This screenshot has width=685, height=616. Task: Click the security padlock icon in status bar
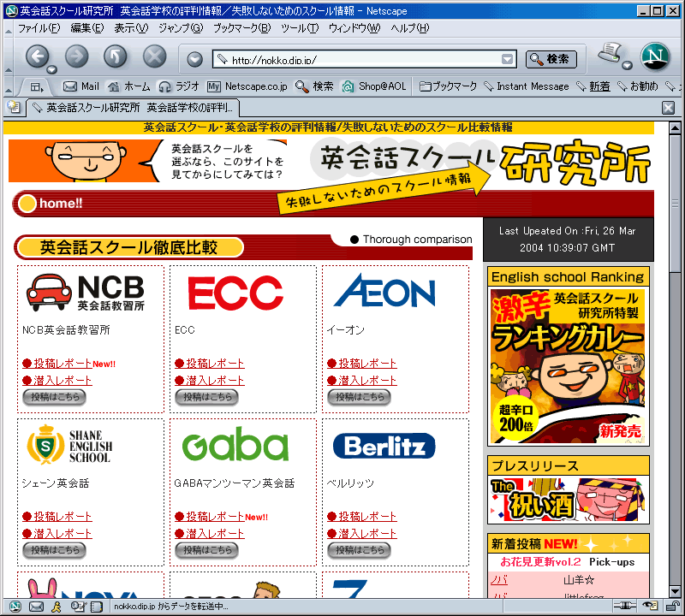tap(672, 606)
